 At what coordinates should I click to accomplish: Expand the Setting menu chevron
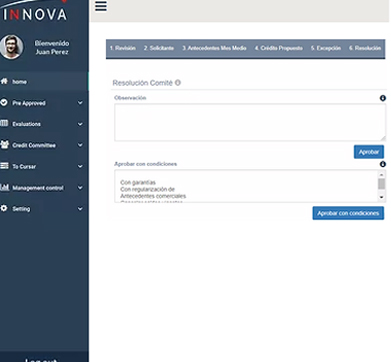[x=80, y=209]
